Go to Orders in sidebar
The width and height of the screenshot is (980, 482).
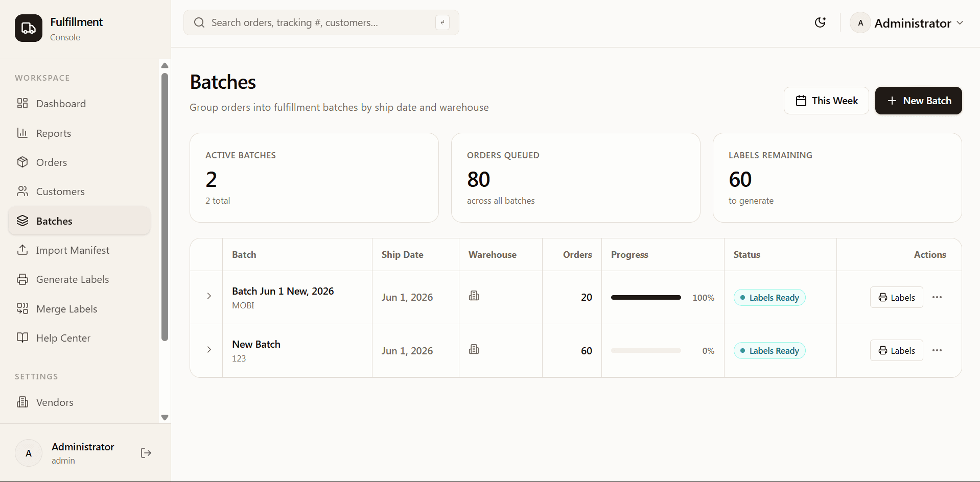[x=79, y=162]
